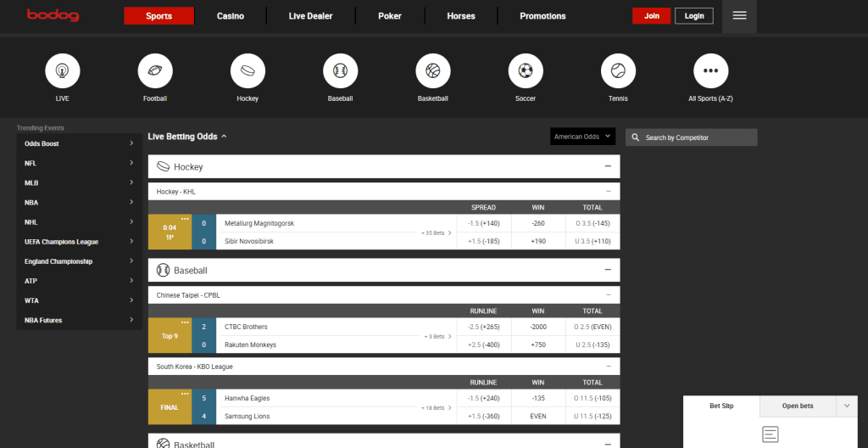This screenshot has height=448, width=868.
Task: Open UEFA Champions League trending link
Action: (79, 242)
